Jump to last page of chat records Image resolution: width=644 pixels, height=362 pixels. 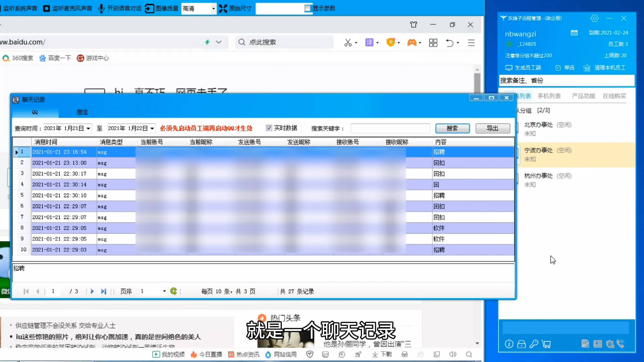point(103,291)
